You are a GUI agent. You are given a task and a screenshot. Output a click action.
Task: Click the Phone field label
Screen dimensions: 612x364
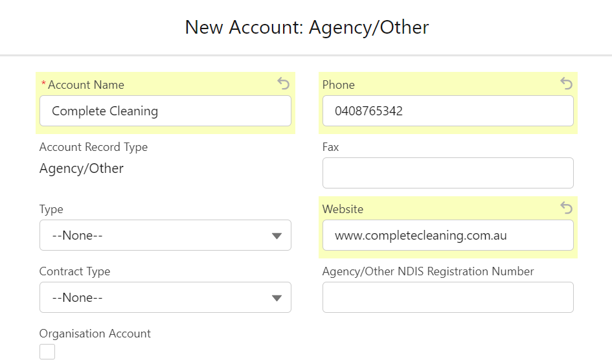click(339, 85)
